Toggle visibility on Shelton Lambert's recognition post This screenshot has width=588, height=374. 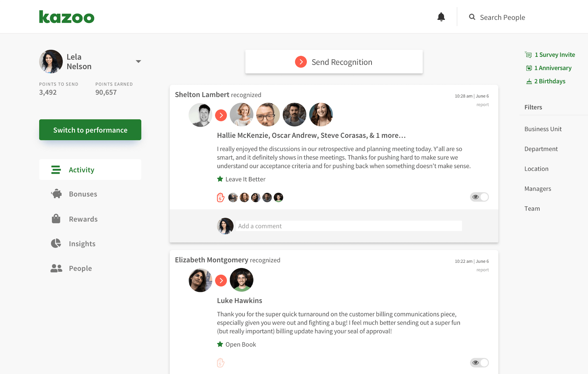point(479,197)
